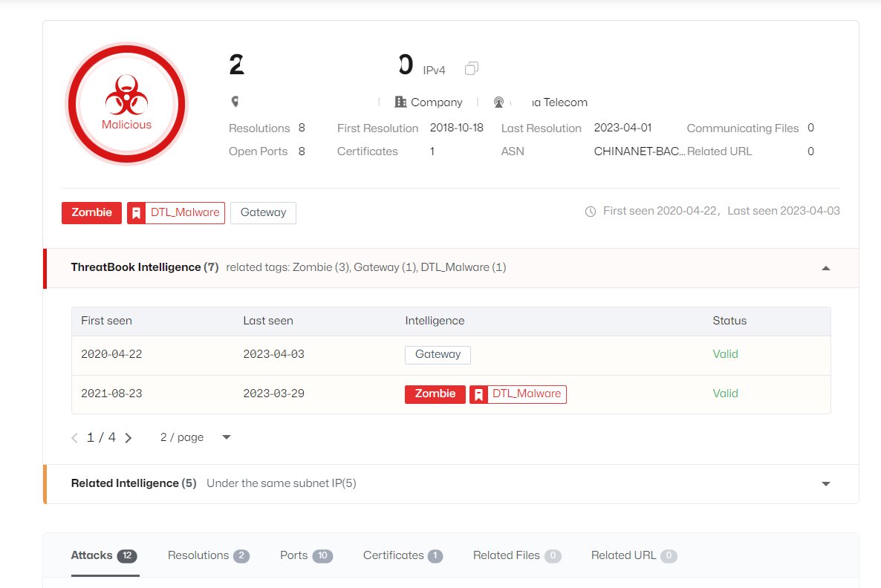Click the 'Under the same subnet IP(5)' text

coord(282,483)
